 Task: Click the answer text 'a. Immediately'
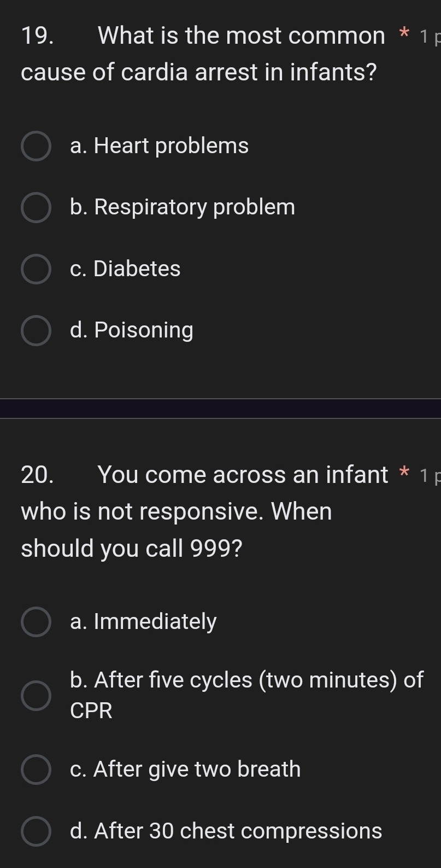coord(143,622)
